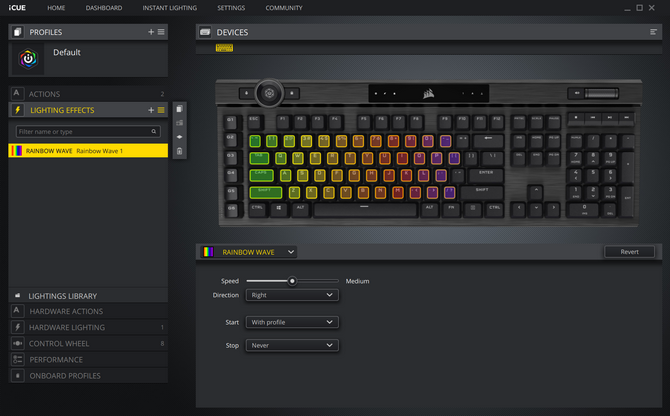Click the media Play/Pause key
Screen dimensions: 670x416
610,117
